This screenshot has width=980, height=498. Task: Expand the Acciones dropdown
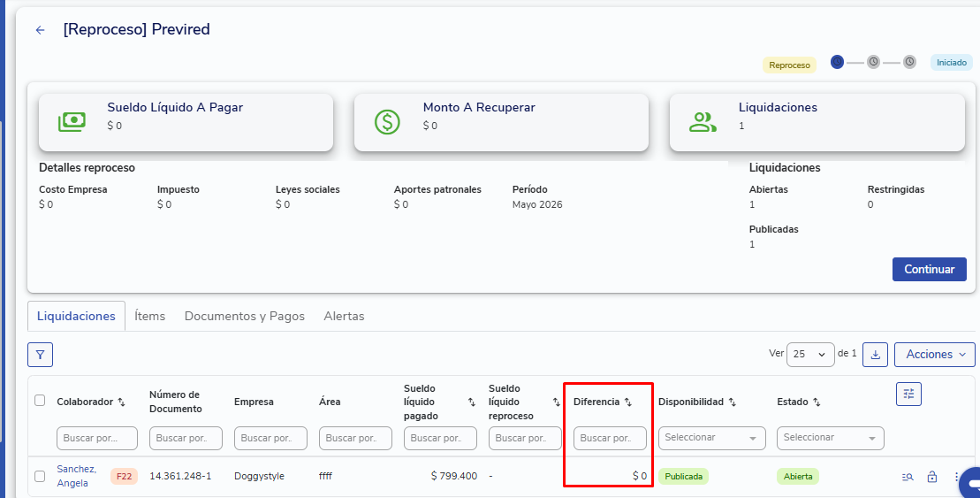pos(934,354)
